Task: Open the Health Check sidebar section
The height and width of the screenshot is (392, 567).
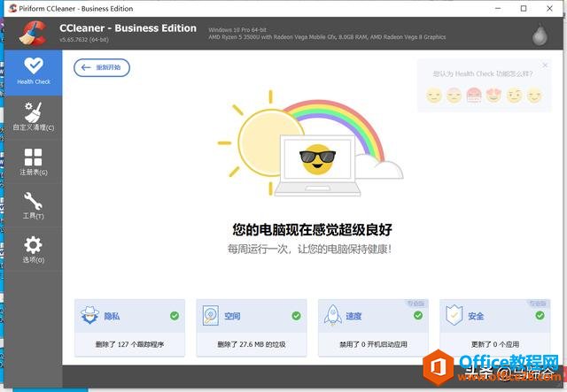Action: click(x=33, y=71)
